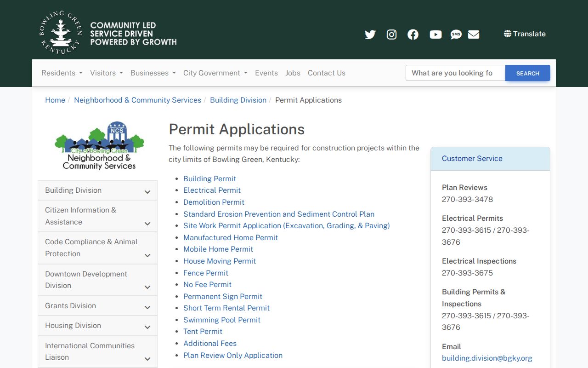Expand Citizen Information & Assistance section
The width and height of the screenshot is (588, 368).
pyautogui.click(x=97, y=216)
